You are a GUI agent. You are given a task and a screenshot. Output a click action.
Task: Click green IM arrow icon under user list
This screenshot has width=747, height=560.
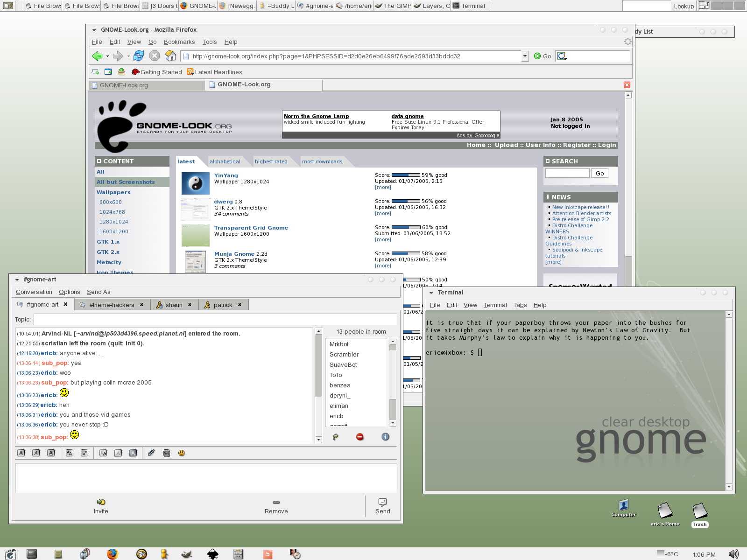coord(335,437)
